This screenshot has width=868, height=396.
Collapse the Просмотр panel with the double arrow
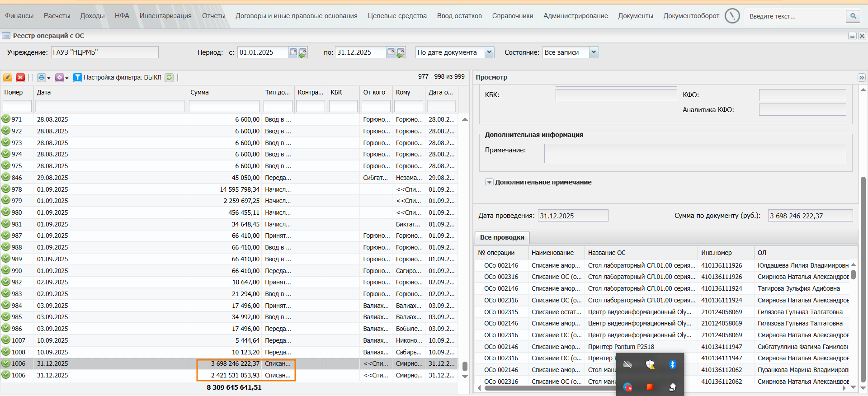[862, 77]
